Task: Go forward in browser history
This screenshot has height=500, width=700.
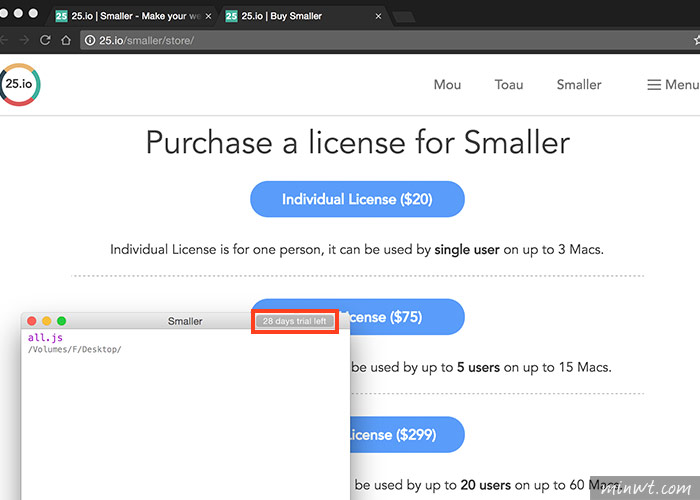Action: pos(25,40)
